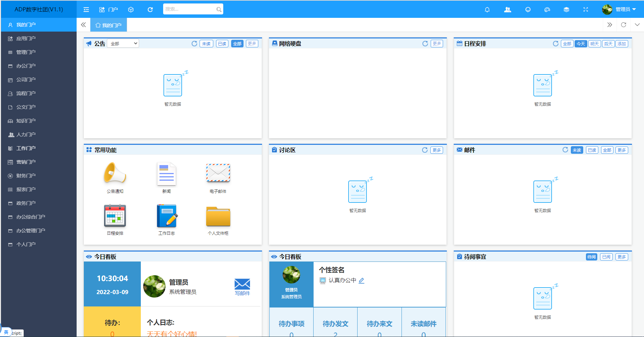The width and height of the screenshot is (644, 337).
Task: Open the 公告通知 megaphone shortcut
Action: coord(115,174)
